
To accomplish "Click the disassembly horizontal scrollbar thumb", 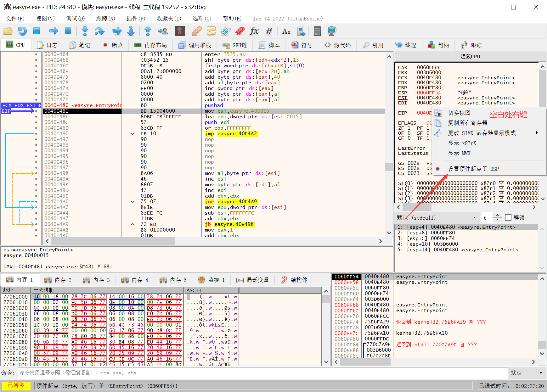I will click(113, 241).
